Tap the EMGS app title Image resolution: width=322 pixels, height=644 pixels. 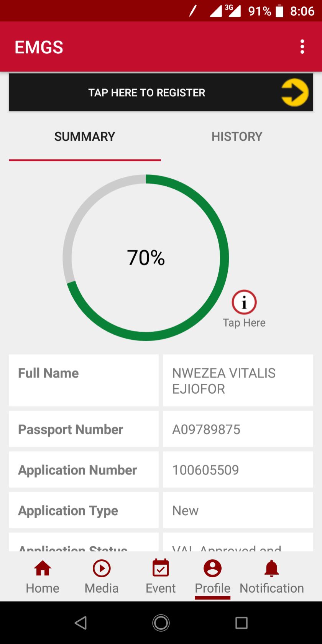(x=39, y=47)
